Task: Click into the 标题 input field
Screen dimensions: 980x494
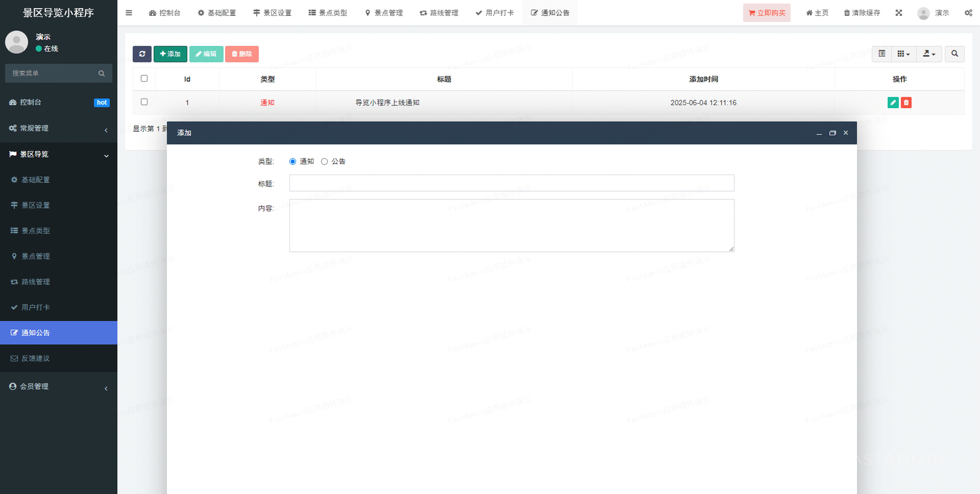Action: pyautogui.click(x=511, y=183)
